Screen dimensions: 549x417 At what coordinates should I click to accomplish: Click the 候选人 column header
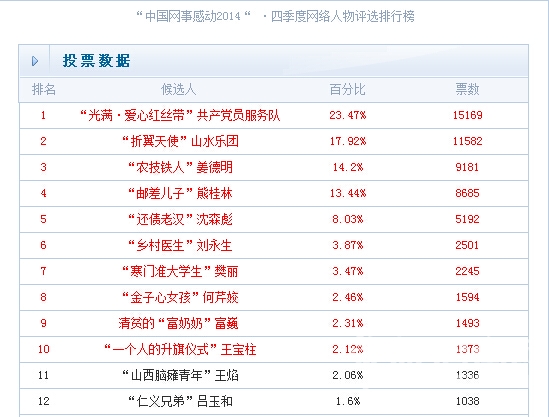click(x=178, y=90)
